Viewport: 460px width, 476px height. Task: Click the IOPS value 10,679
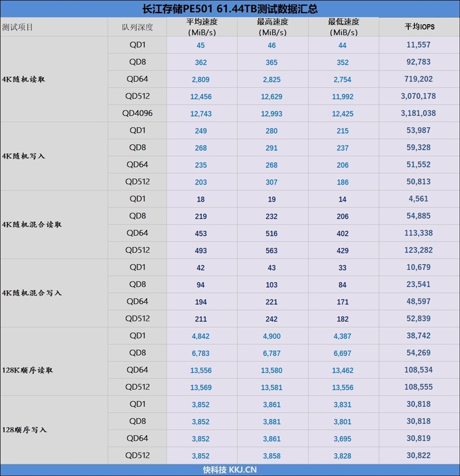(x=419, y=267)
